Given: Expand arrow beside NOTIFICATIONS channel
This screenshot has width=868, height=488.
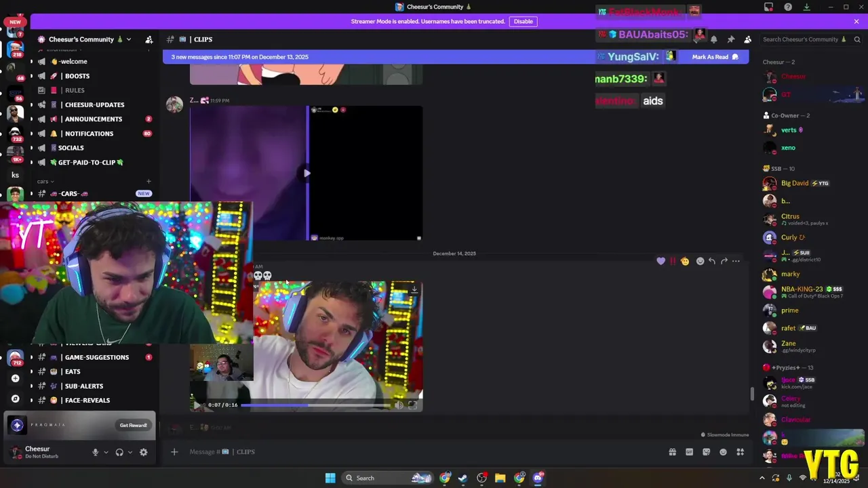Looking at the screenshot, I should coord(31,134).
